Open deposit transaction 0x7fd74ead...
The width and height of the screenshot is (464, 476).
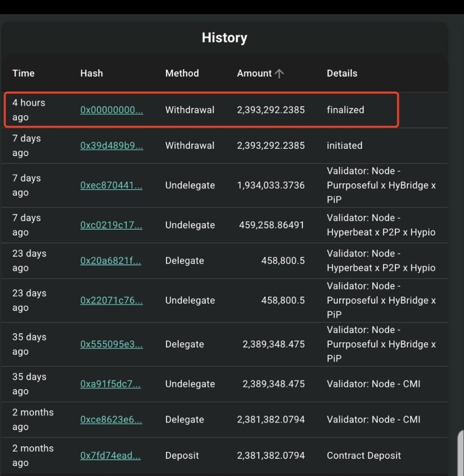point(111,456)
